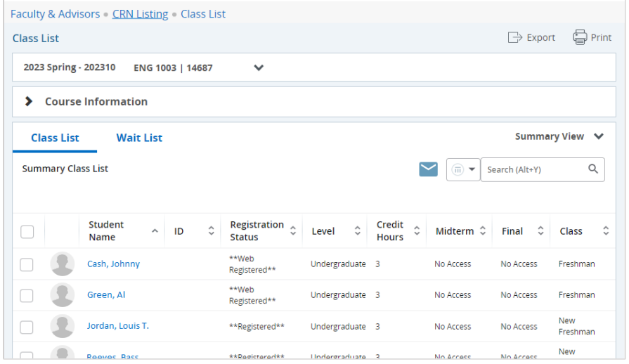Screen dimensions: 629x364
Task: Click Green, Al's Final 'No Access' cell
Action: [519, 295]
